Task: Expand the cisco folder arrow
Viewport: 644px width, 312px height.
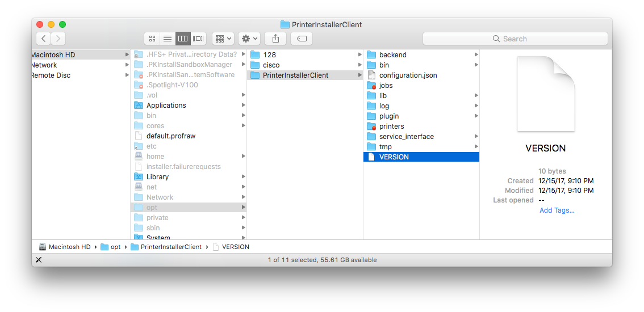Action: coord(360,65)
